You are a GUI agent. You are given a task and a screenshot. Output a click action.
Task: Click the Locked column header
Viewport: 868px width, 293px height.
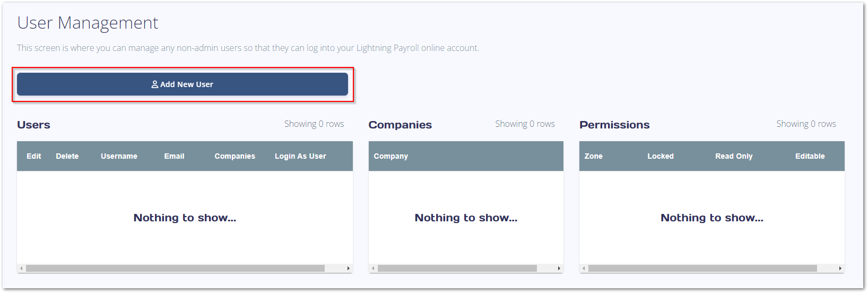point(661,156)
